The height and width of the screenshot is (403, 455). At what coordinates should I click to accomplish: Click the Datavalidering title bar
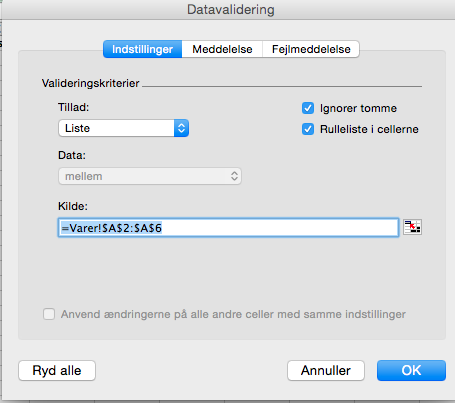231,9
